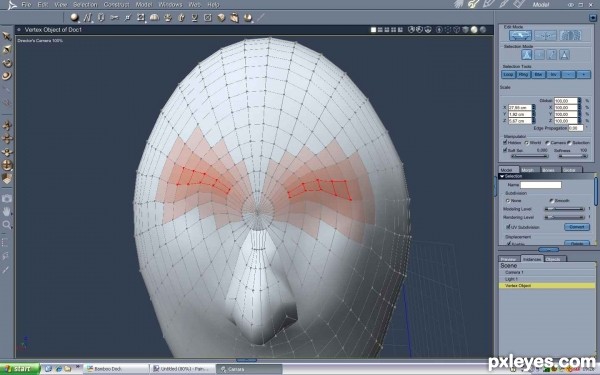Select the half-dome icon in top toolbar
The width and height of the screenshot is (600, 375).
point(154,17)
